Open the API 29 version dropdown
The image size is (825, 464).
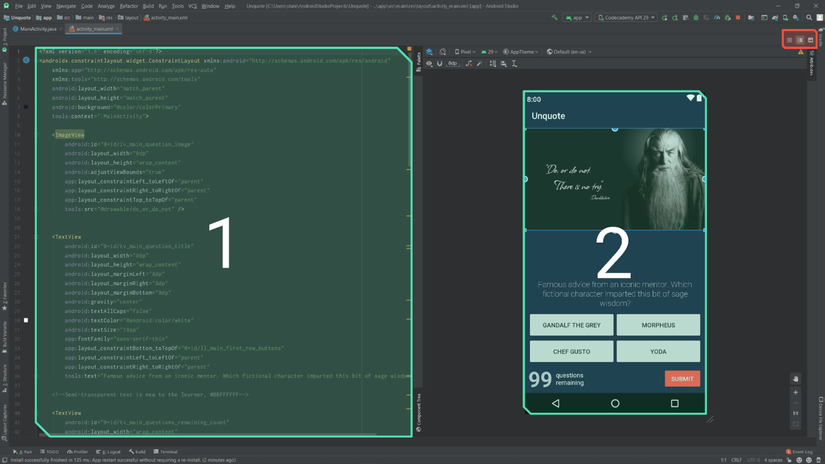pyautogui.click(x=489, y=52)
